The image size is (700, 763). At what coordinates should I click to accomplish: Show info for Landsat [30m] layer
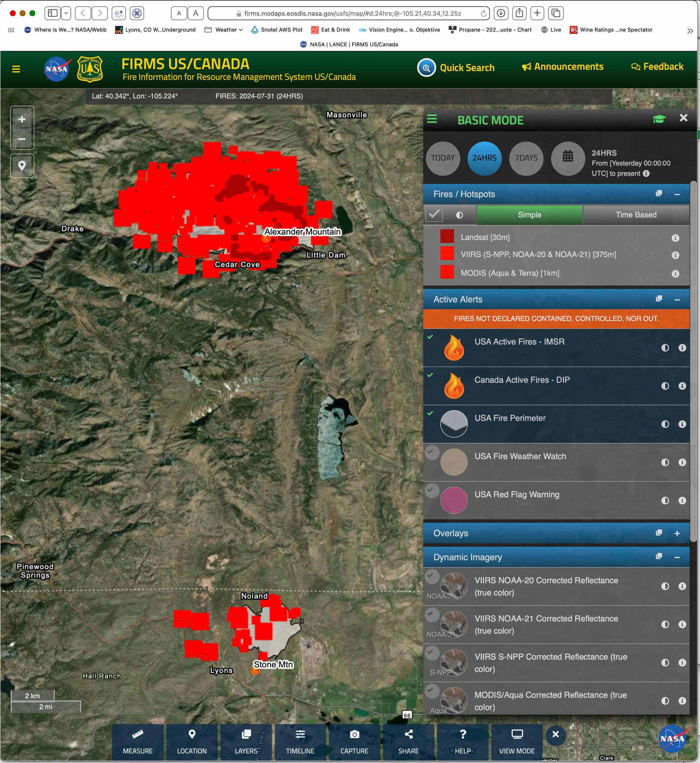675,238
